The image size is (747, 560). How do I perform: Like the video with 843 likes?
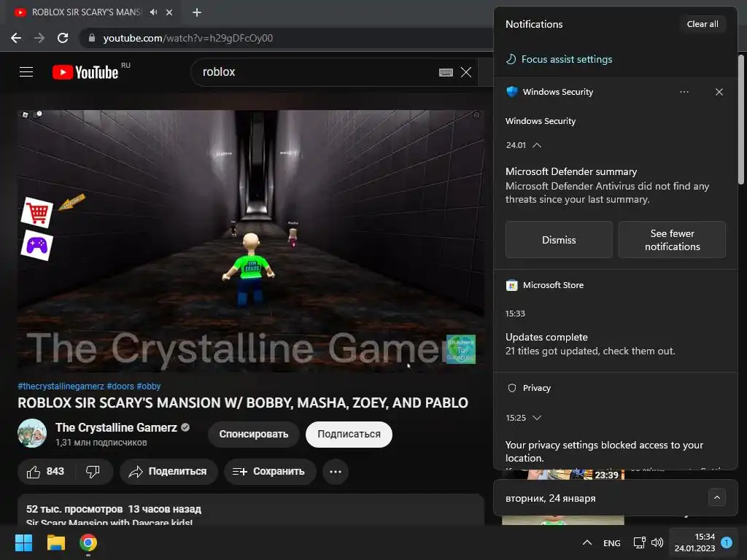[x=46, y=472]
